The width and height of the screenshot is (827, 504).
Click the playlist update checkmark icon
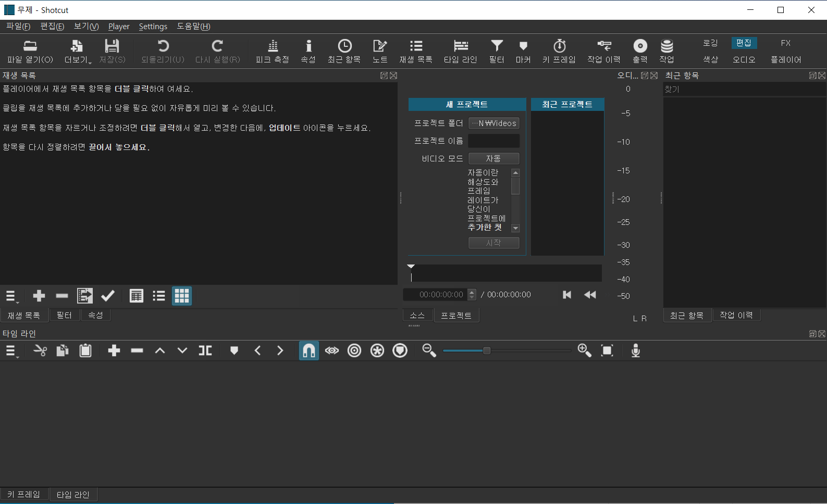pos(108,296)
